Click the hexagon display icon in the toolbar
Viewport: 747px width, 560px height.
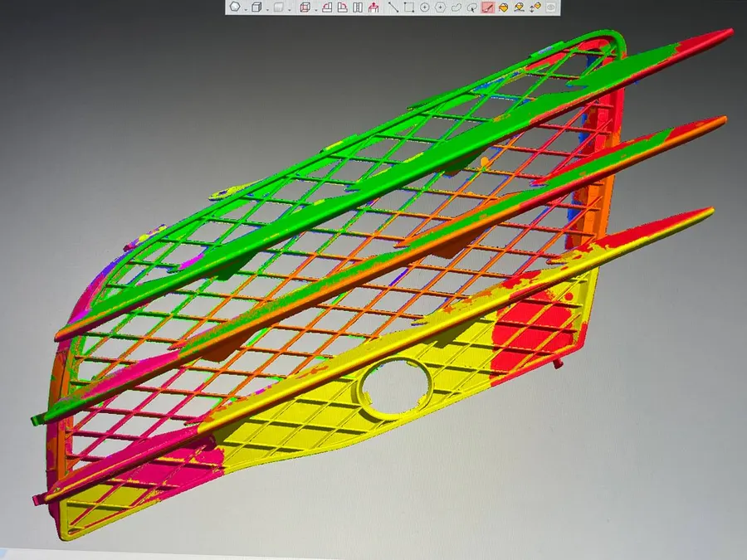tap(234, 7)
